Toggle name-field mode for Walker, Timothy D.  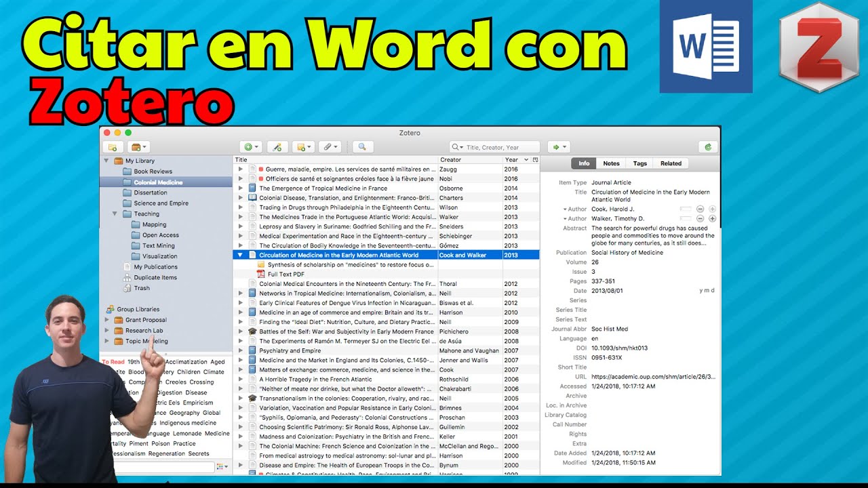(686, 219)
